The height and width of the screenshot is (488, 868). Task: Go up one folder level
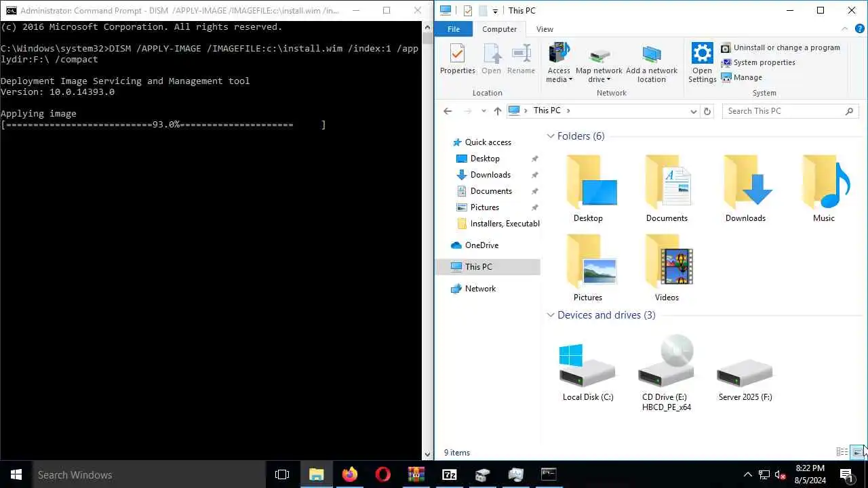pos(498,111)
